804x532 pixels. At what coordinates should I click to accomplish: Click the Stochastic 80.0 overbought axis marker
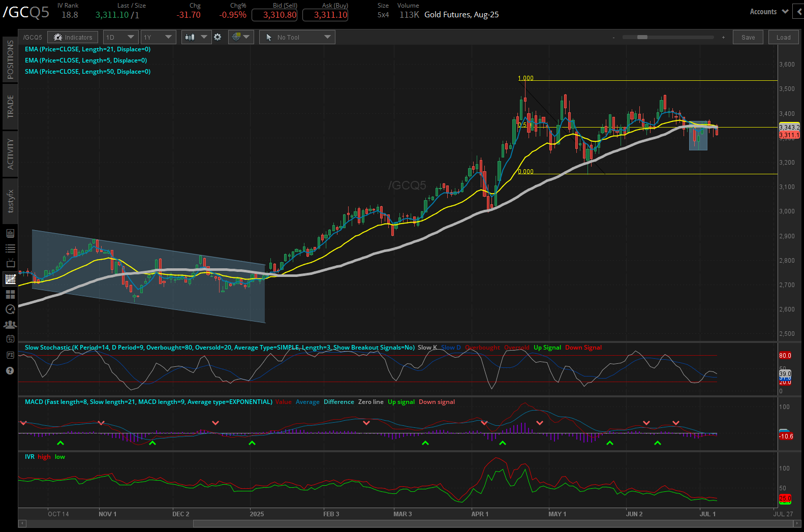coord(785,356)
